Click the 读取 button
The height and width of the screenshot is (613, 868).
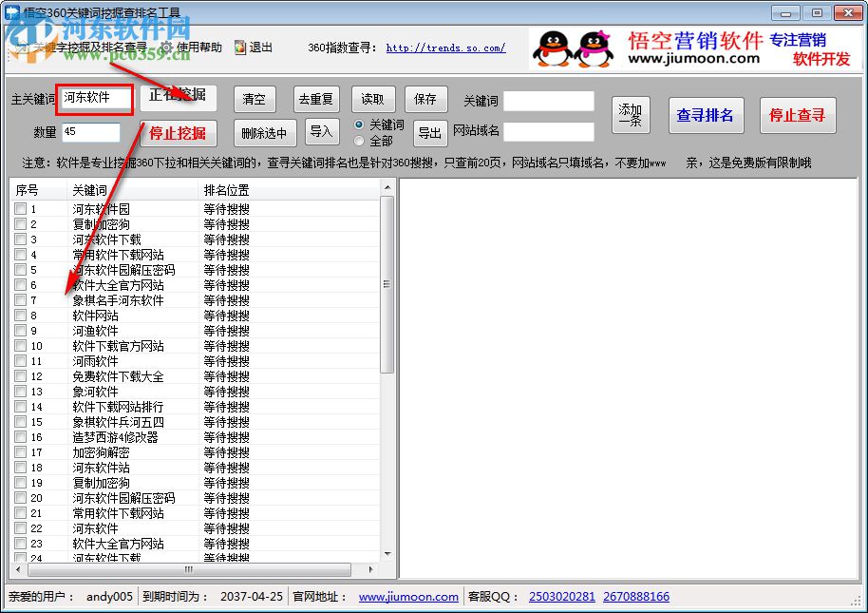[x=373, y=99]
